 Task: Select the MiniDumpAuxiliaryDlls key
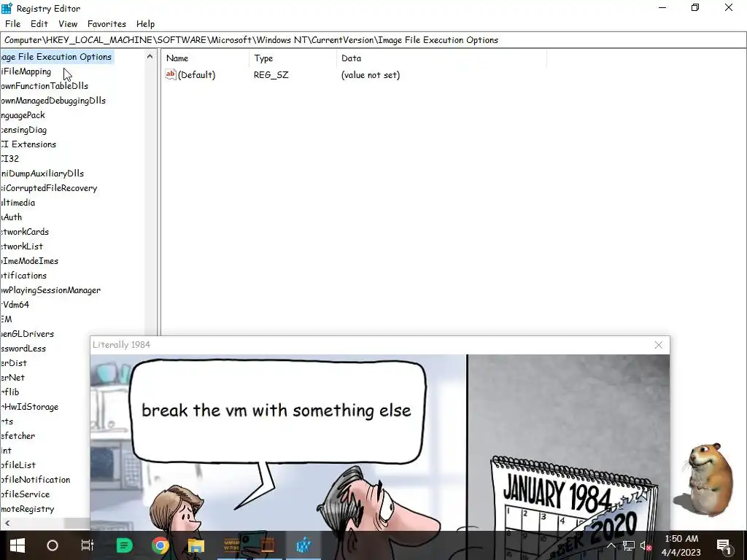coord(42,174)
